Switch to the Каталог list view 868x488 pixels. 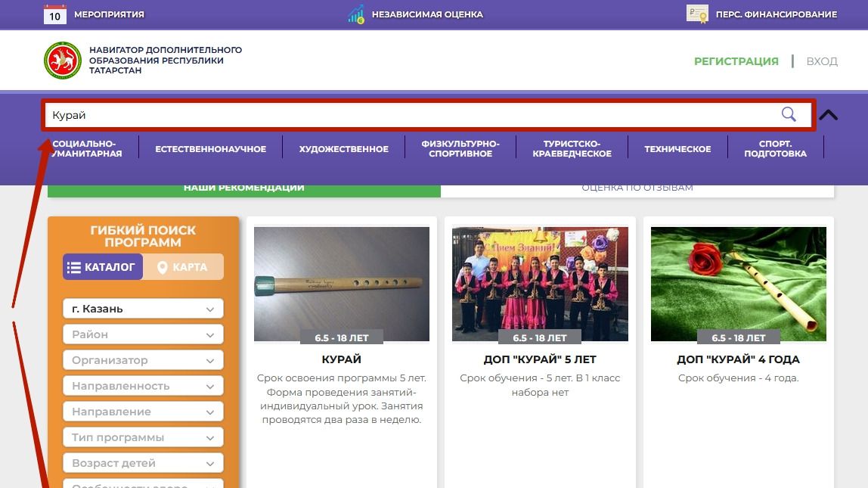[102, 267]
